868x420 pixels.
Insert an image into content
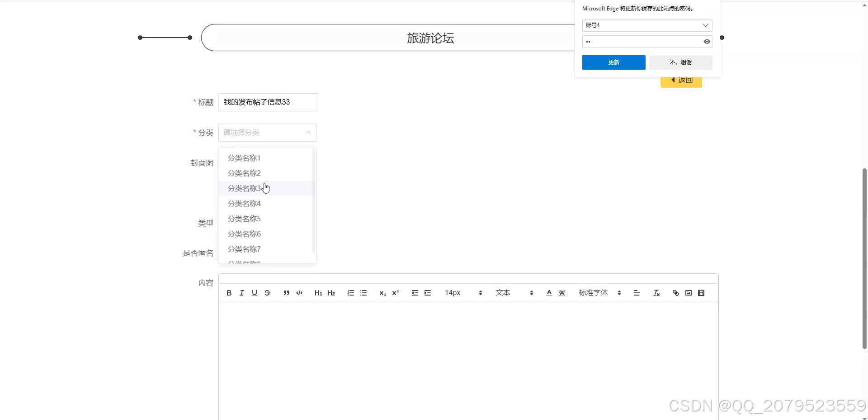point(689,293)
